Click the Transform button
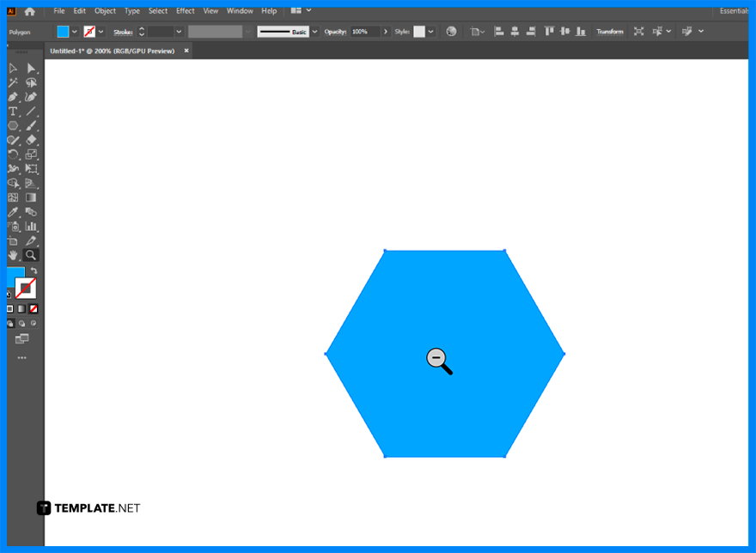 tap(609, 31)
